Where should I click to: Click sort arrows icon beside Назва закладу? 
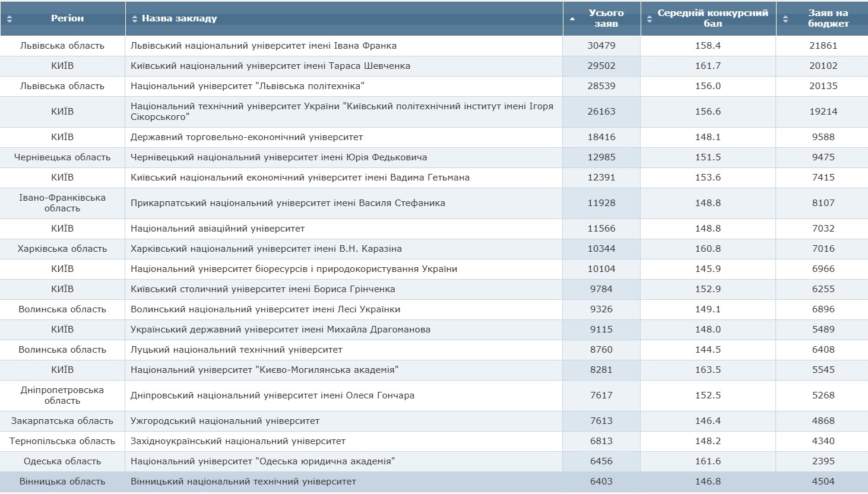[135, 19]
